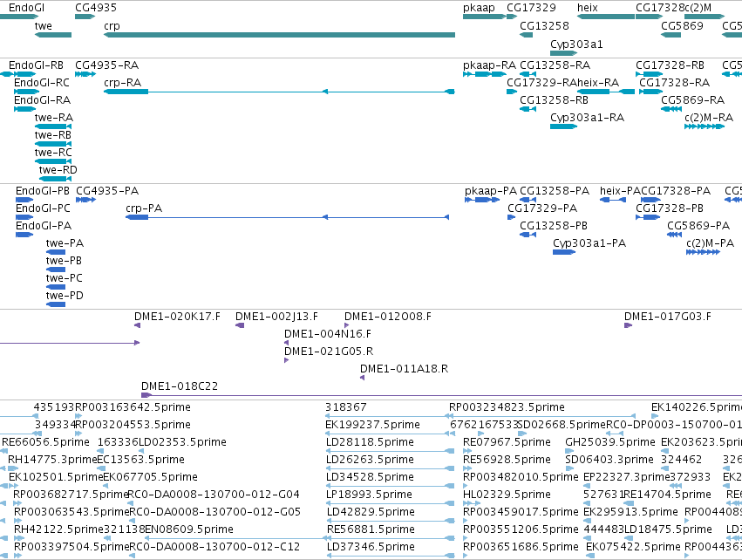Click the CG4935-RA transcript
The width and height of the screenshot is (742, 560).
coord(85,74)
